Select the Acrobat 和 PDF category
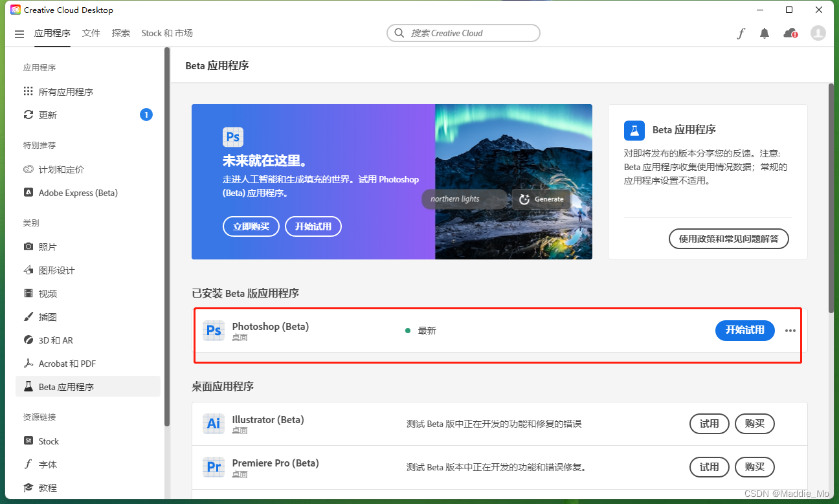Screen dimensions: 839x504 tap(88, 364)
